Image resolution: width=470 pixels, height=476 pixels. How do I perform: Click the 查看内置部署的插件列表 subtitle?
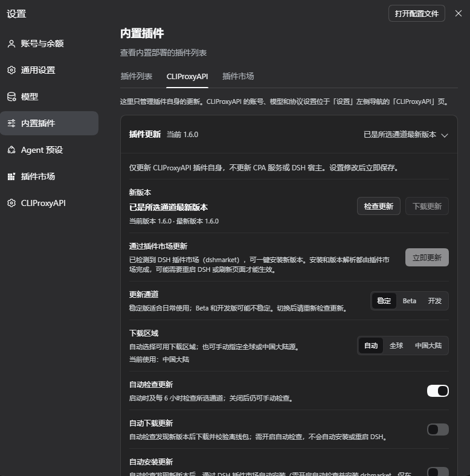pyautogui.click(x=163, y=53)
